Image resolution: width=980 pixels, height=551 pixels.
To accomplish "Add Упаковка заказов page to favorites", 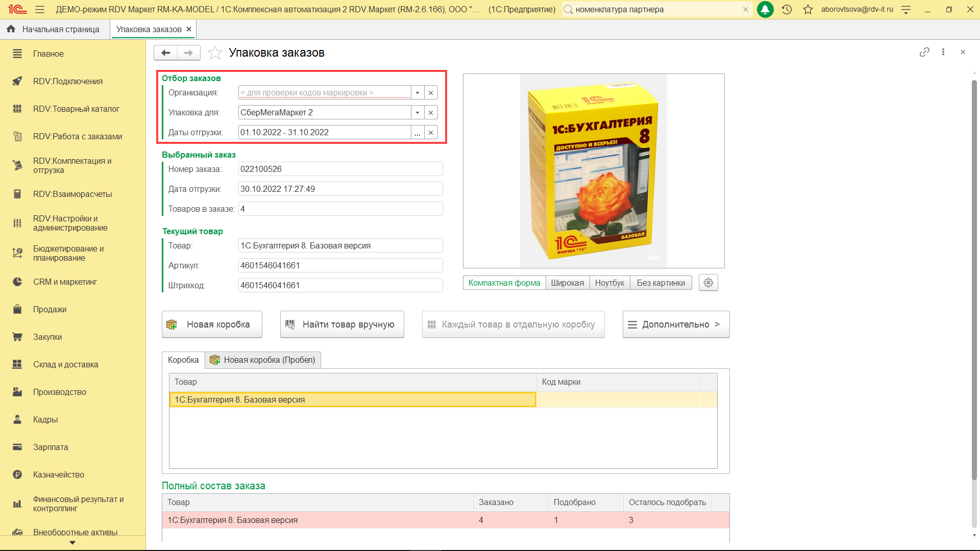I will click(215, 53).
